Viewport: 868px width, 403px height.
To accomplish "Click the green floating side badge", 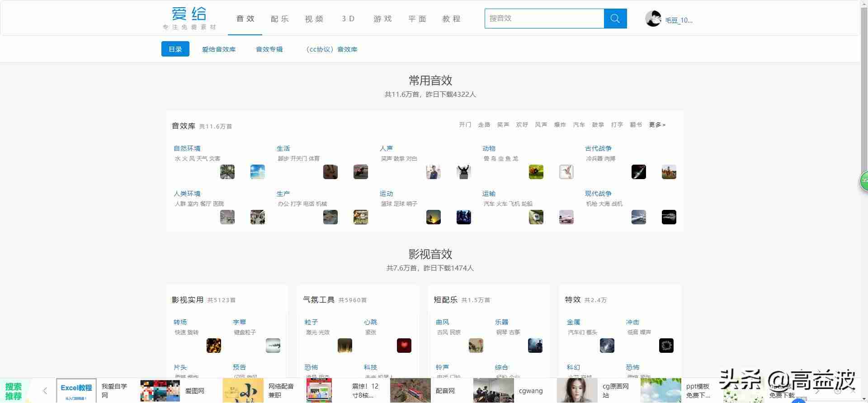I will (x=863, y=180).
